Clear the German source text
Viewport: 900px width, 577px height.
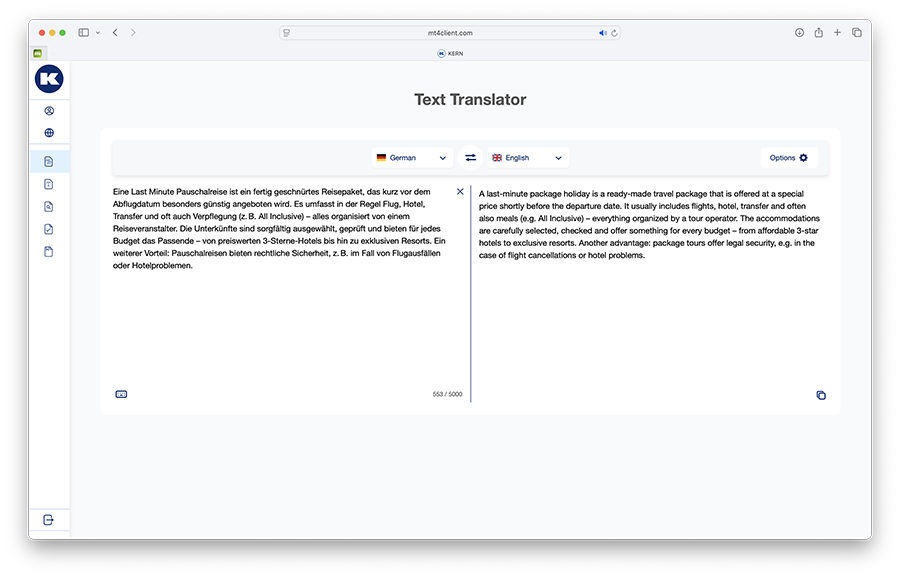(460, 192)
